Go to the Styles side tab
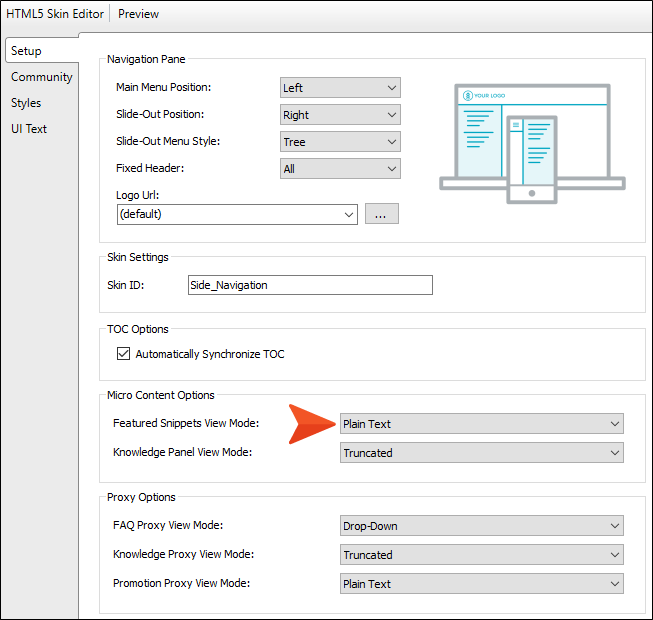Screen dimensions: 653x620 [x=27, y=103]
